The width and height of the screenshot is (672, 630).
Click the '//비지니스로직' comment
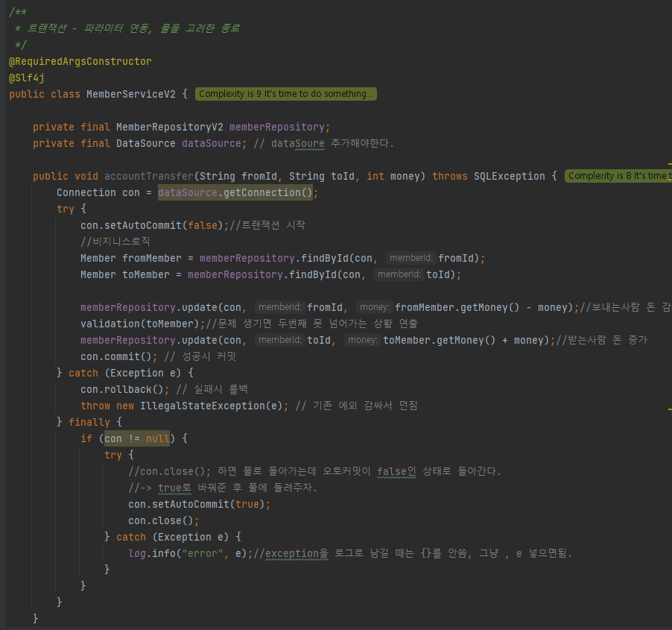115,242
